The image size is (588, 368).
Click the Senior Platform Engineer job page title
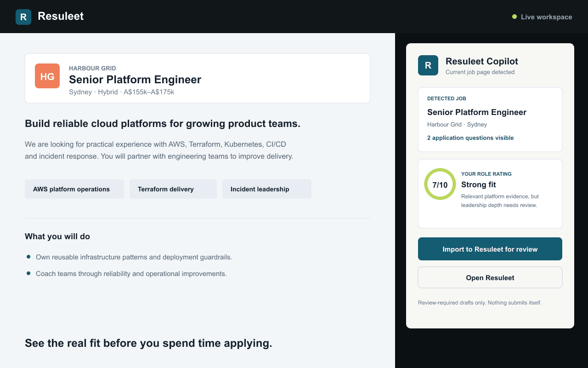[135, 80]
